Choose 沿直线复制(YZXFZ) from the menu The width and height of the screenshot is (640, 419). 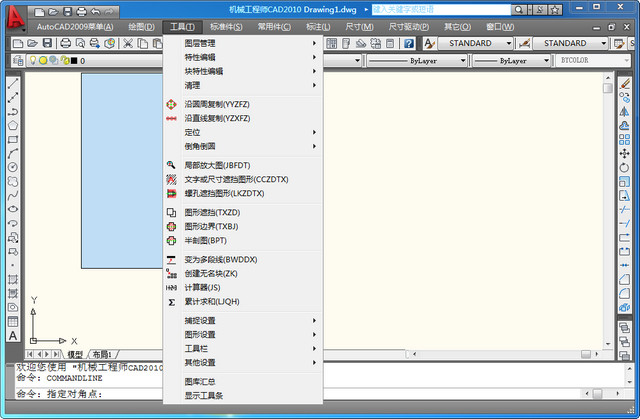coord(243,118)
